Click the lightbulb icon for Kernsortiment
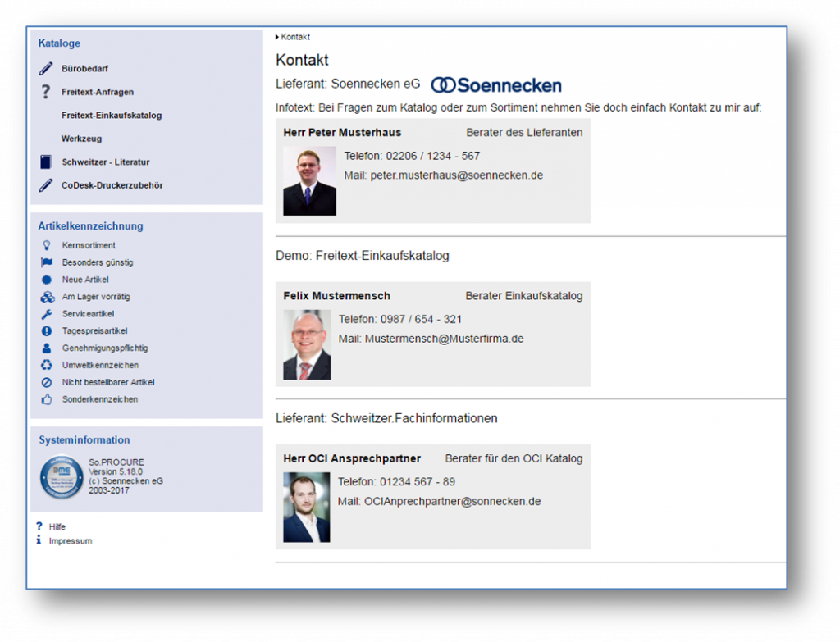The width and height of the screenshot is (840, 642). (x=47, y=245)
